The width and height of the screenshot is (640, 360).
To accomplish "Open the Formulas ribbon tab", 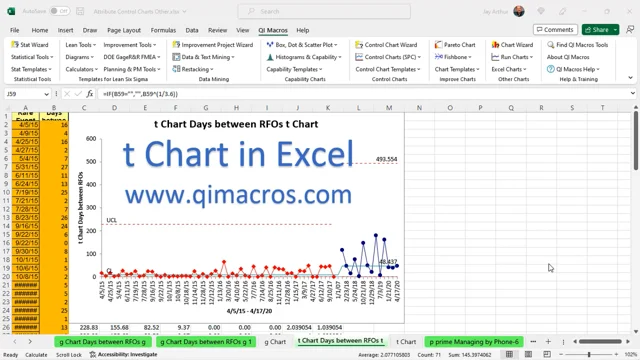I will coord(163,30).
